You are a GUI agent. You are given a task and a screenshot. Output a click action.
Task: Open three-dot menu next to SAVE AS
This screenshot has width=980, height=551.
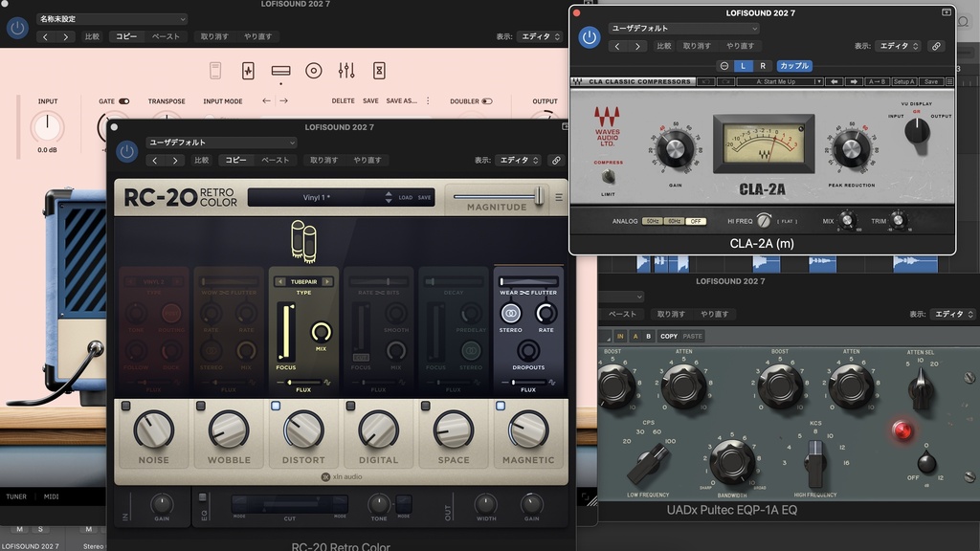tap(428, 100)
